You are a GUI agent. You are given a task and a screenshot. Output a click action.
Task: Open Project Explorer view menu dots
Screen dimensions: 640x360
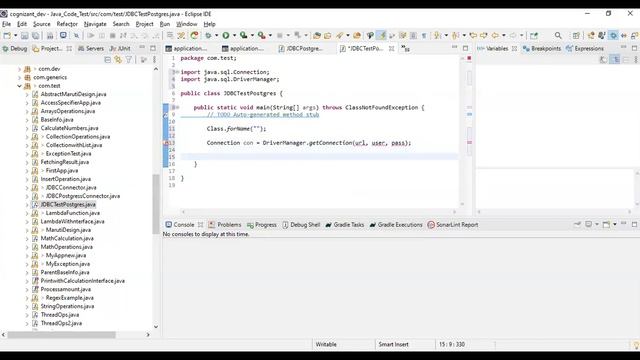(154, 60)
